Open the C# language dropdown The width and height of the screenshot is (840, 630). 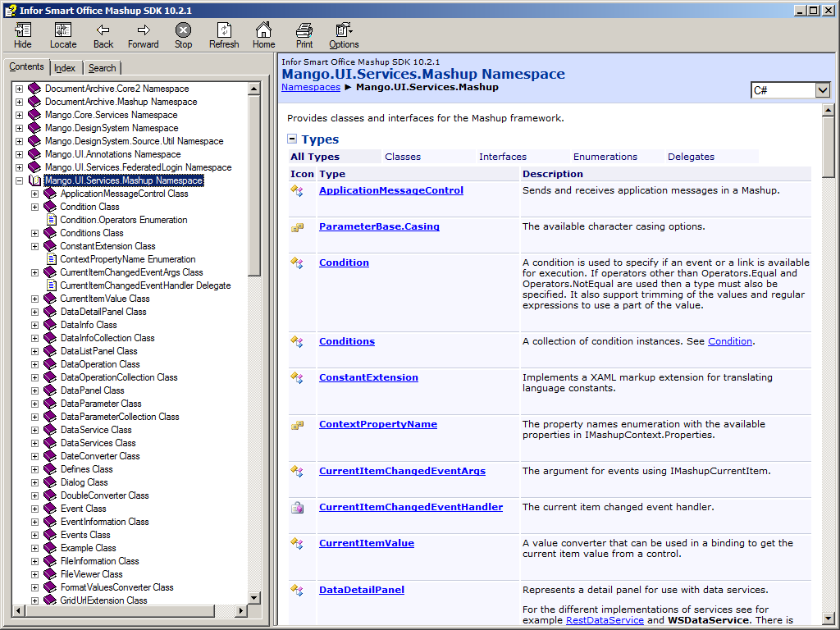(x=823, y=90)
